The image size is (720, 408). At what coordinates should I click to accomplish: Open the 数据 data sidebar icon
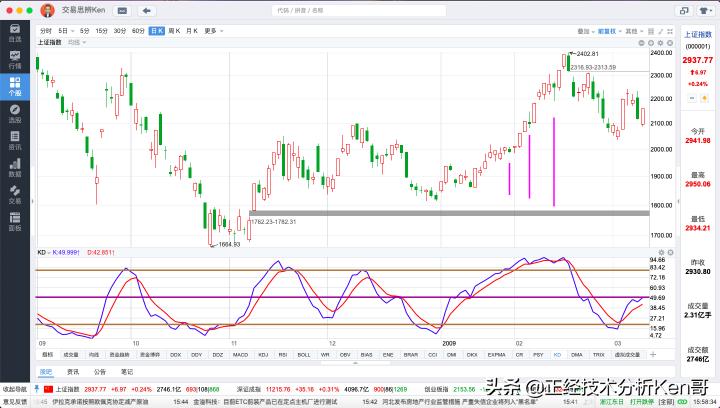coord(15,168)
